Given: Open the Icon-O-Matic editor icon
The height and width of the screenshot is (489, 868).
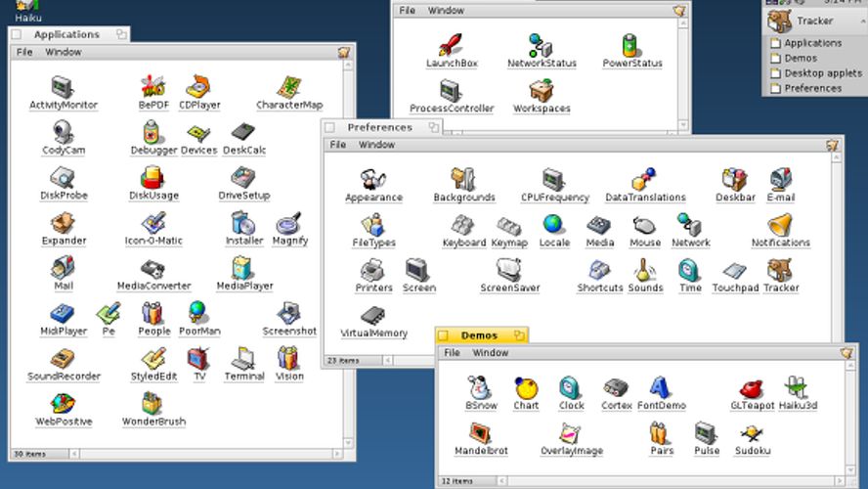Looking at the screenshot, I should coord(153,223).
